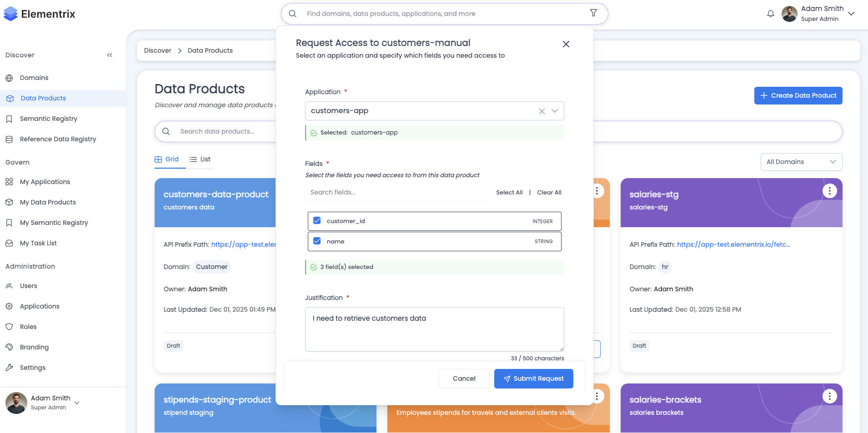Click the filter icon in global search
This screenshot has width=868, height=433.
[593, 13]
